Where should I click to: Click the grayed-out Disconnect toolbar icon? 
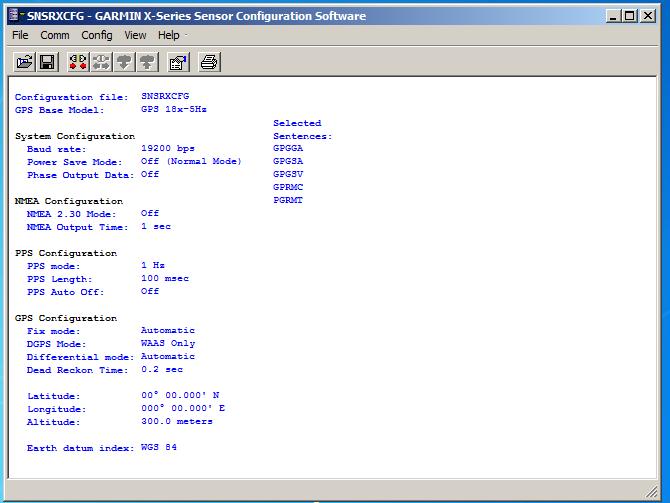tap(101, 62)
